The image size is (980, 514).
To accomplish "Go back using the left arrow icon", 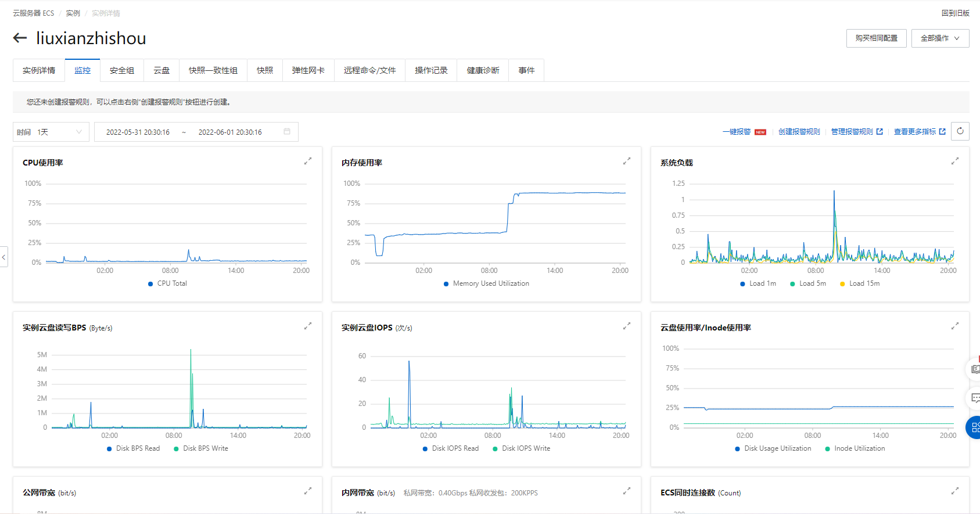I will point(20,38).
